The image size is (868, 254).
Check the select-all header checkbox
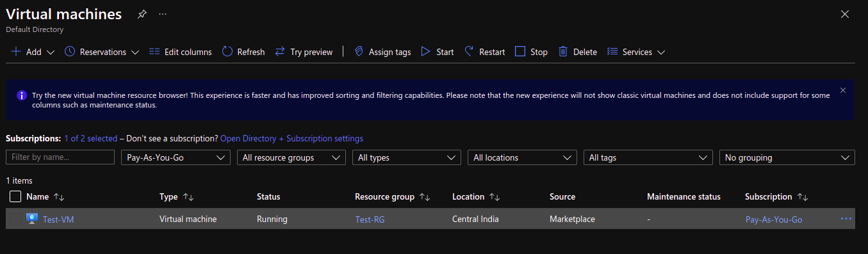click(15, 197)
